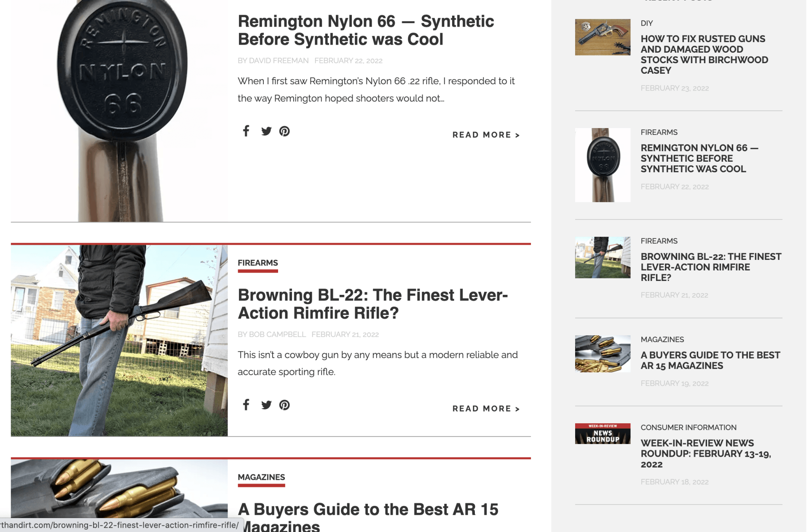The image size is (809, 532).
Task: Click News Roundup thumbnail in sidebar
Action: point(603,433)
